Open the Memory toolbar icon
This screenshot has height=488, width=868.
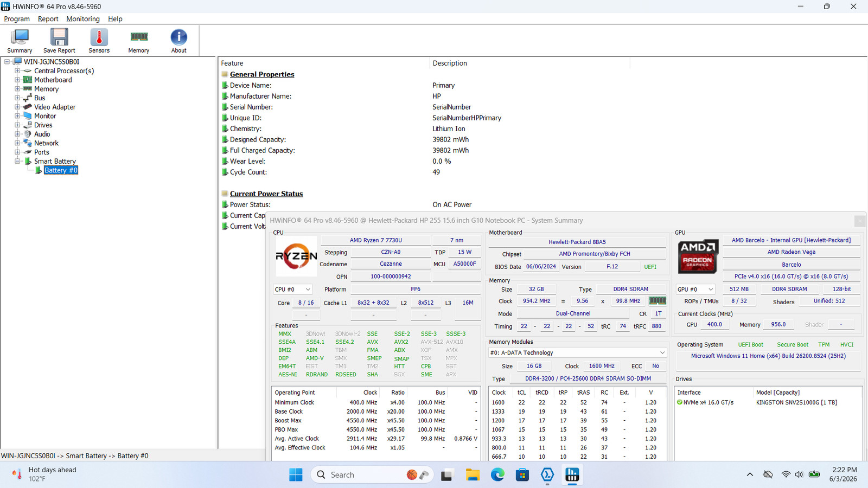click(x=139, y=41)
